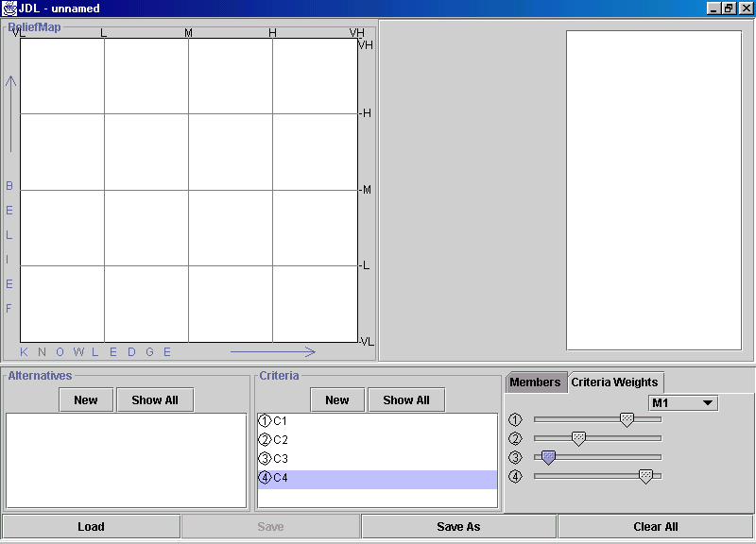Select the C3 criterion row
Screen dimensions: 756x544
(377, 459)
